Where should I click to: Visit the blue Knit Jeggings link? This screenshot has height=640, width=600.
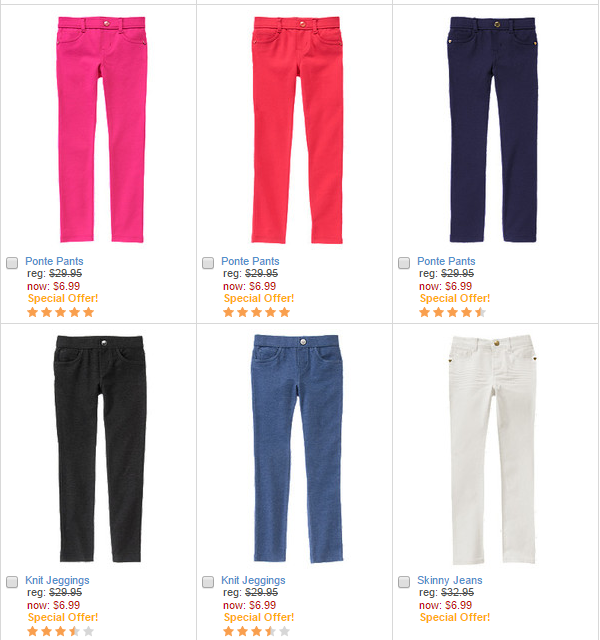pyautogui.click(x=253, y=580)
